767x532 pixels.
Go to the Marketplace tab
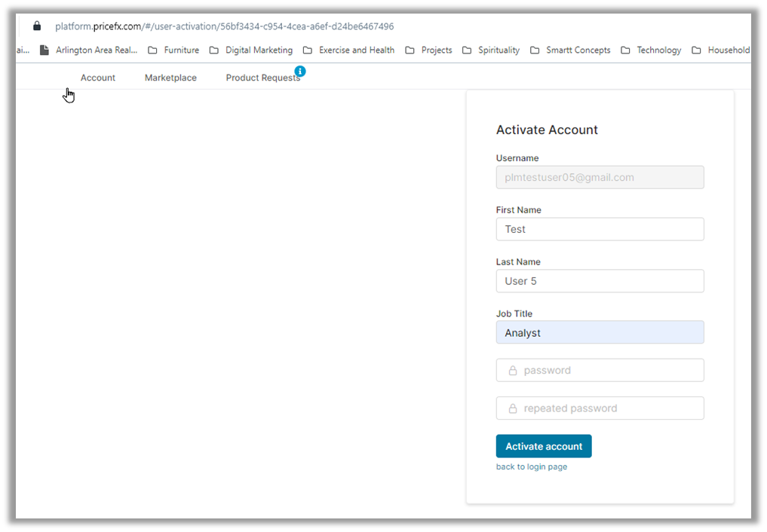pos(170,78)
